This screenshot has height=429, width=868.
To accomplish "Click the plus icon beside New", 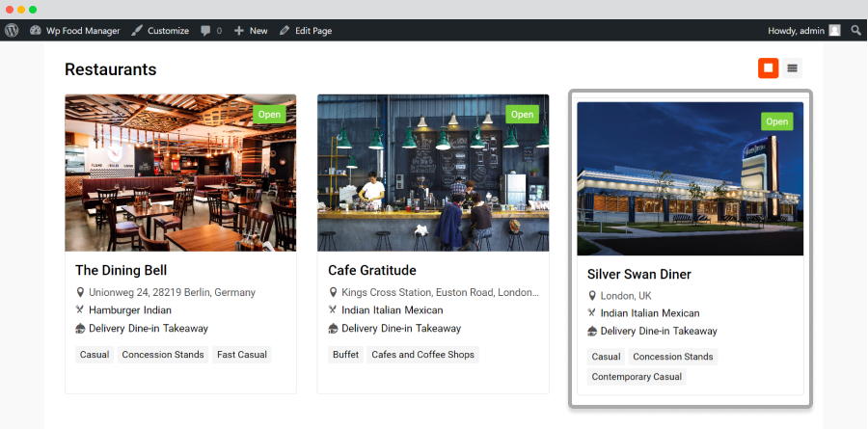I will [238, 31].
